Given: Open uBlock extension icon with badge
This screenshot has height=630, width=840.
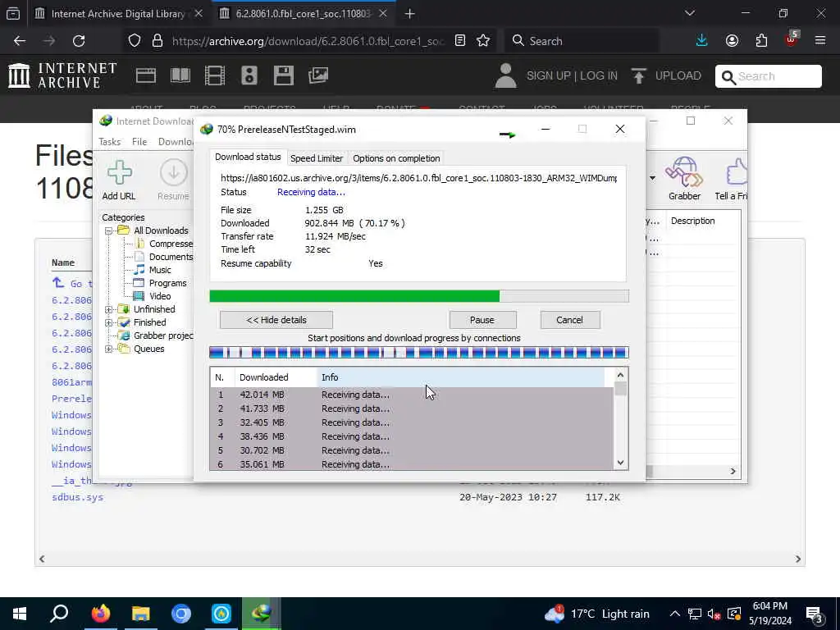Looking at the screenshot, I should pyautogui.click(x=792, y=39).
